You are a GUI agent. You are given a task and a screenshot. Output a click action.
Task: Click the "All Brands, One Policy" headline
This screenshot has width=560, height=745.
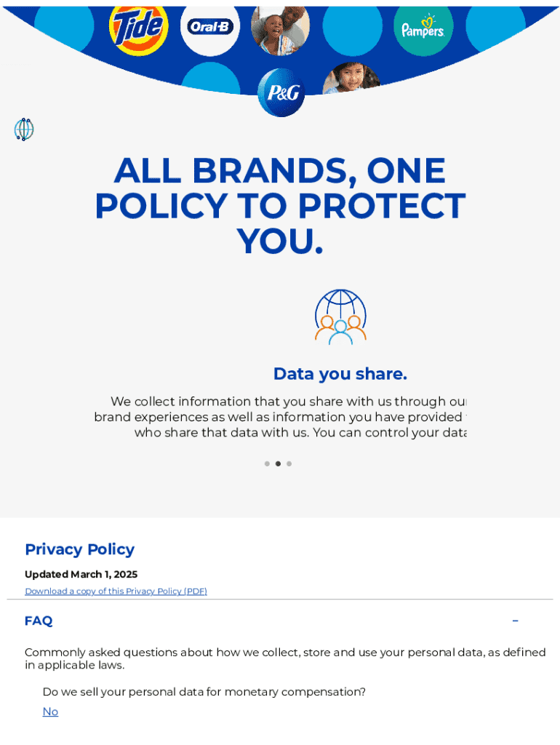(x=280, y=206)
